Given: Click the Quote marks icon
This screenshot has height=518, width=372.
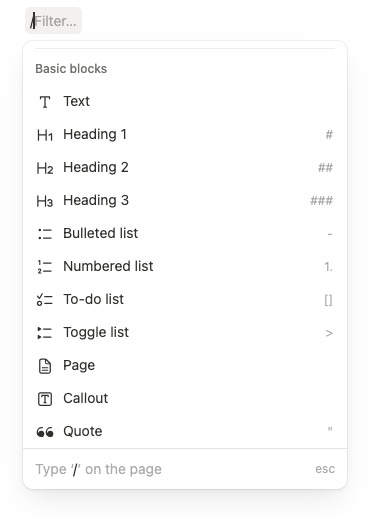Looking at the screenshot, I should pos(45,432).
